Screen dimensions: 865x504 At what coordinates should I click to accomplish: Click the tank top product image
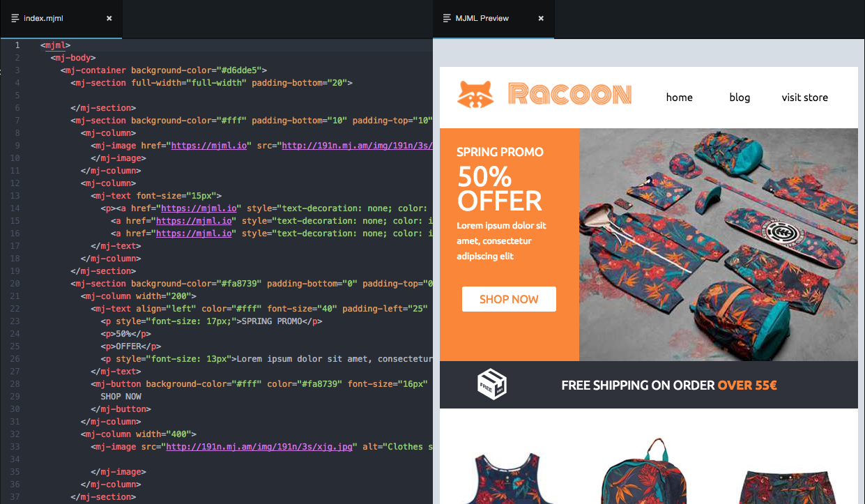click(510, 478)
